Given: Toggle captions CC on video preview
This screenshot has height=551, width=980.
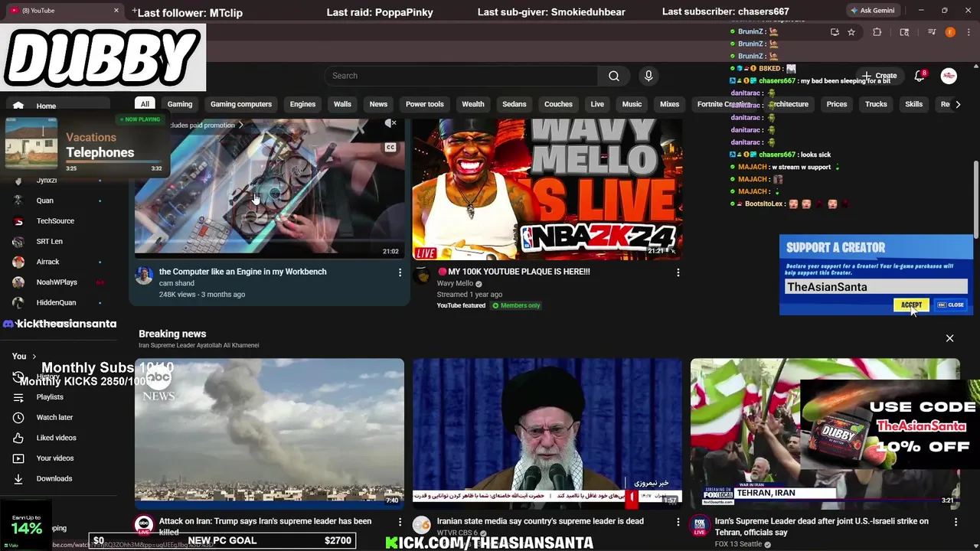Looking at the screenshot, I should [x=390, y=147].
